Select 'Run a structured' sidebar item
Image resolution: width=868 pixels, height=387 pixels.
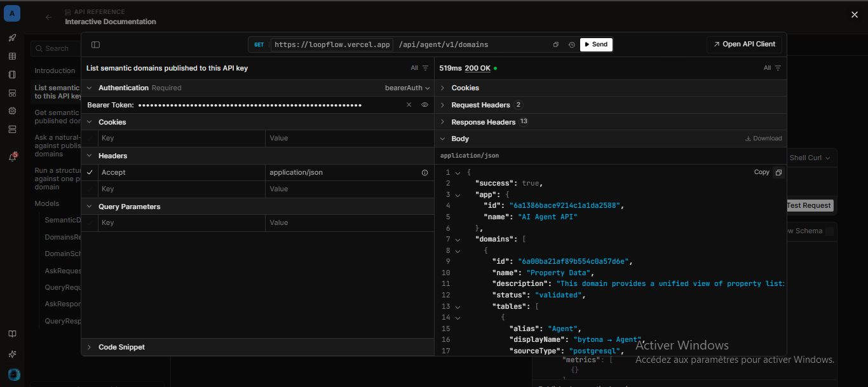coord(57,179)
